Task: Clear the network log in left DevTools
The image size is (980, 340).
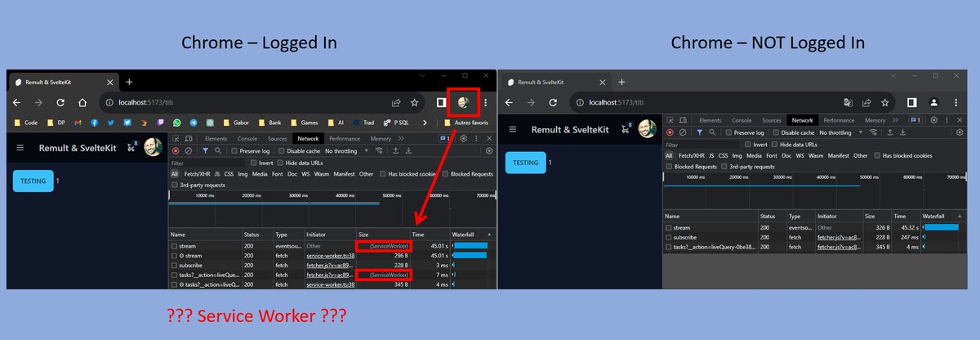Action: (188, 151)
